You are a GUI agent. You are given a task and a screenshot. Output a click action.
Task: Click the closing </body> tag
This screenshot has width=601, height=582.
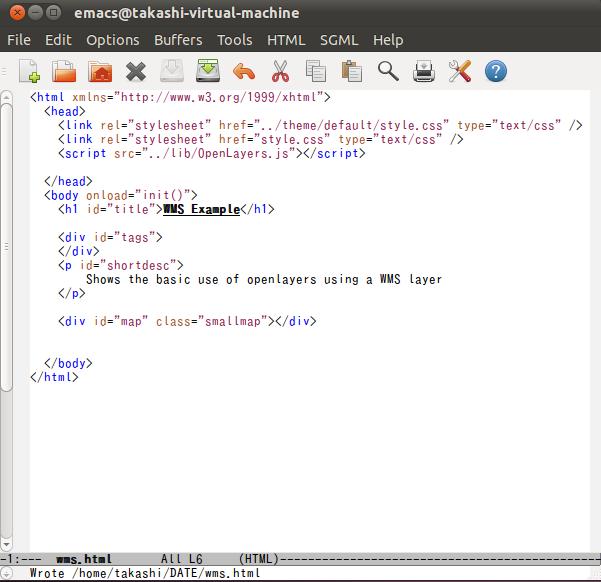(x=68, y=363)
